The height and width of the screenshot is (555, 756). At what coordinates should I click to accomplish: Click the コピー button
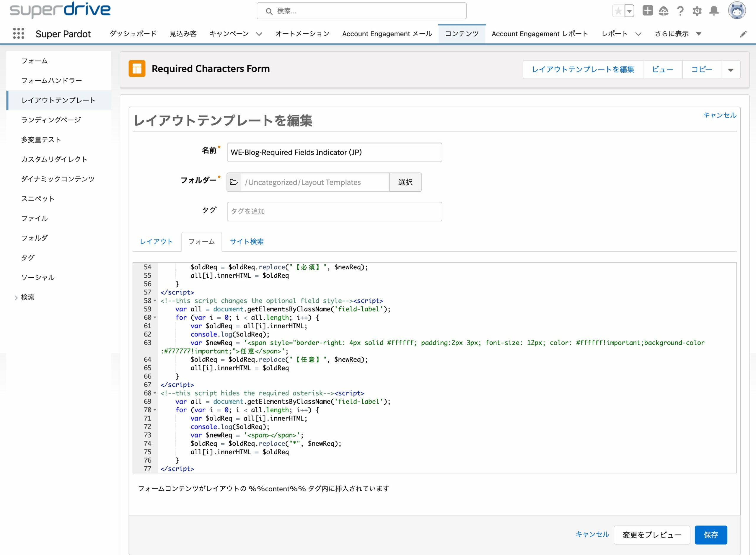702,69
